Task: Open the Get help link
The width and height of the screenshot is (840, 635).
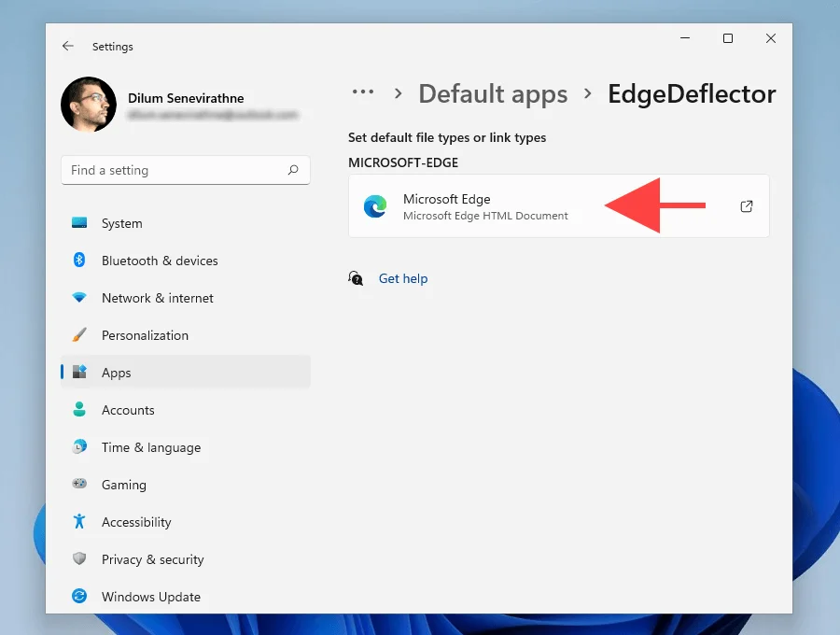Action: [403, 278]
